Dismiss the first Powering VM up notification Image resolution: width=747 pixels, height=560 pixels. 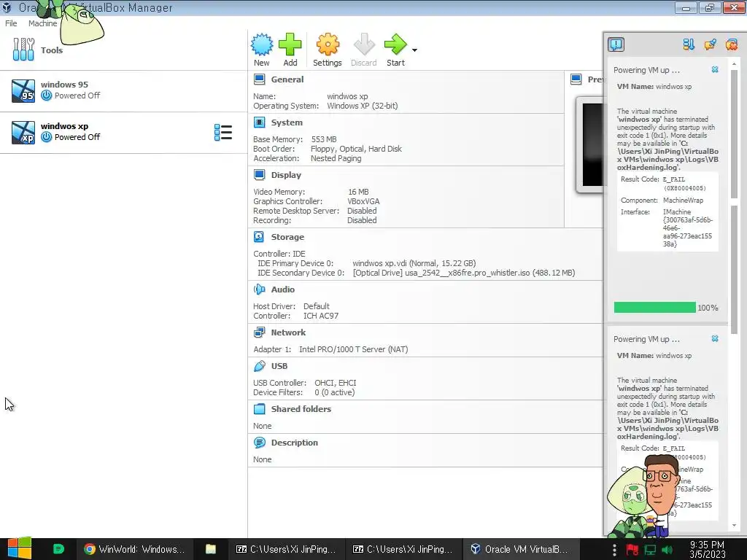tap(715, 69)
